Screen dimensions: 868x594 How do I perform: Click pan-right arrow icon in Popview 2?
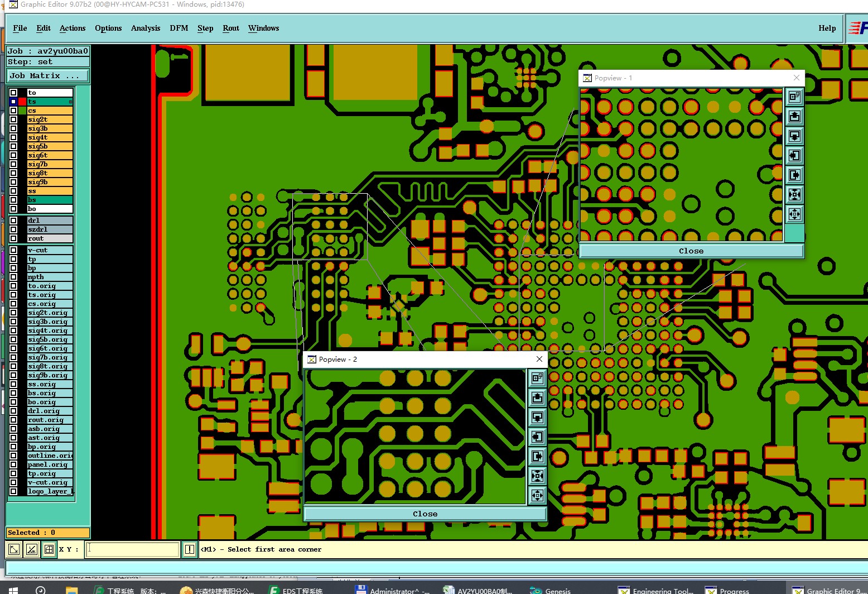pos(537,456)
